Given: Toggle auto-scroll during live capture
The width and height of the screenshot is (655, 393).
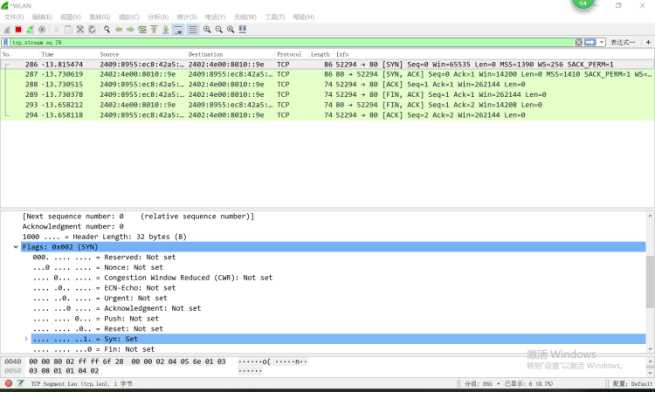Looking at the screenshot, I should [178, 29].
